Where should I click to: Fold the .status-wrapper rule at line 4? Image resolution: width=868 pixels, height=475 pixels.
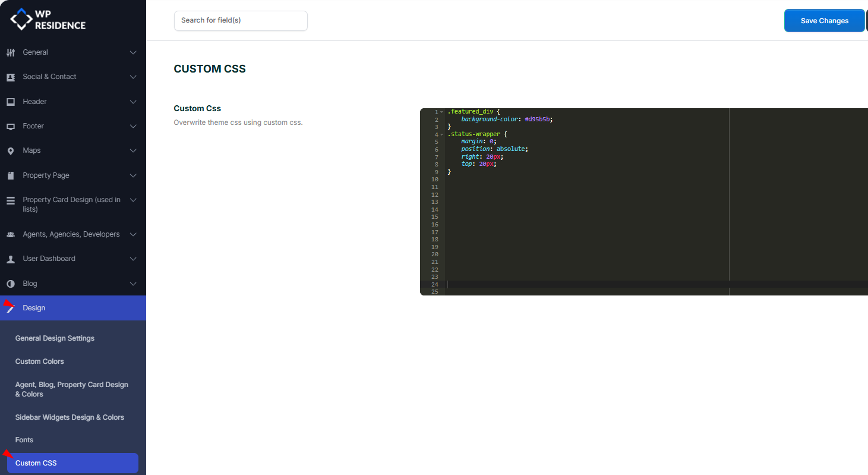point(441,134)
